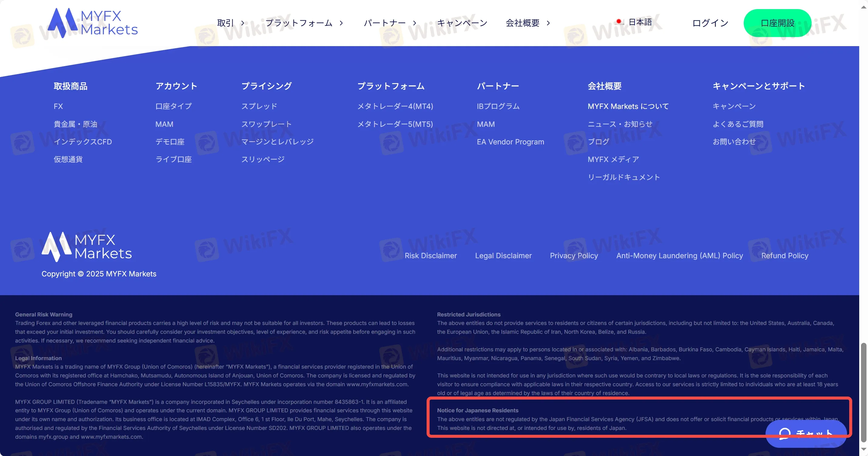This screenshot has width=868, height=456.
Task: Open the Legal Disclaimer link
Action: point(503,256)
